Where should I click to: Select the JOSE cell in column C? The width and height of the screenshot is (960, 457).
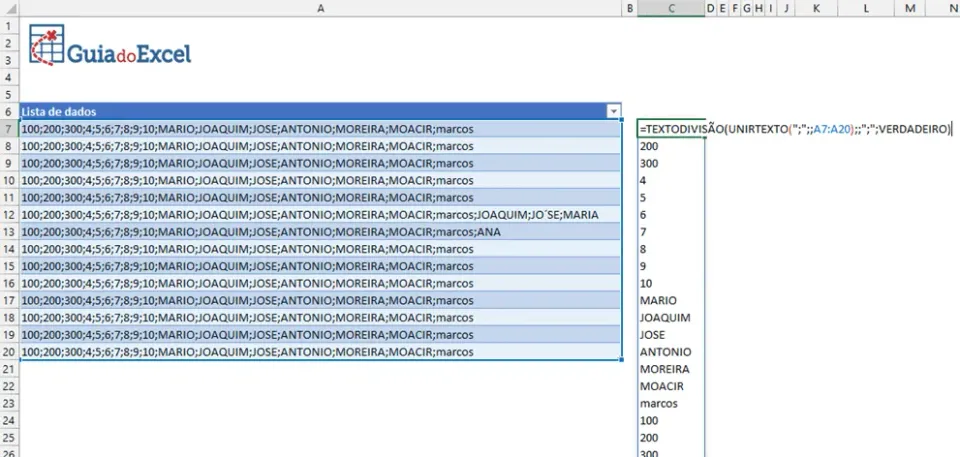pos(671,335)
